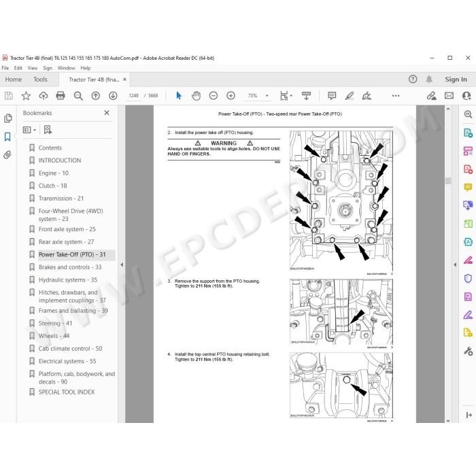The width and height of the screenshot is (476, 476).
Task: Close the Tractor Tier 4B document tab
Action: [x=124, y=80]
